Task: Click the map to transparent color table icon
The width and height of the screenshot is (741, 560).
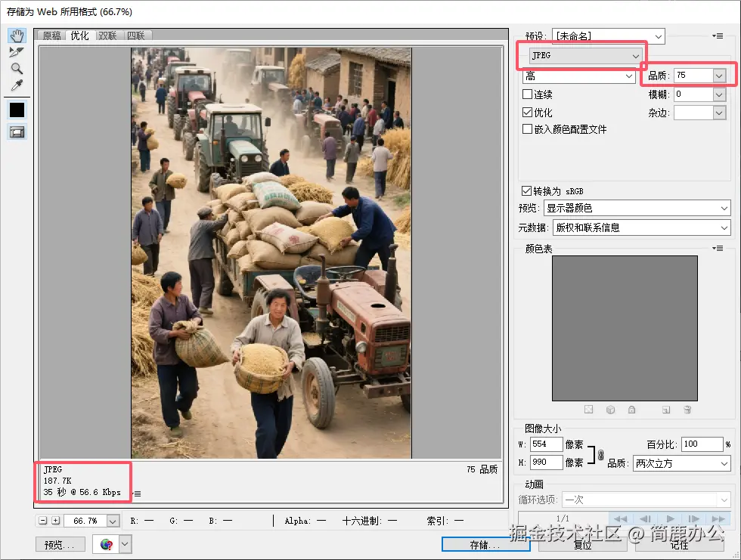Action: click(x=588, y=410)
